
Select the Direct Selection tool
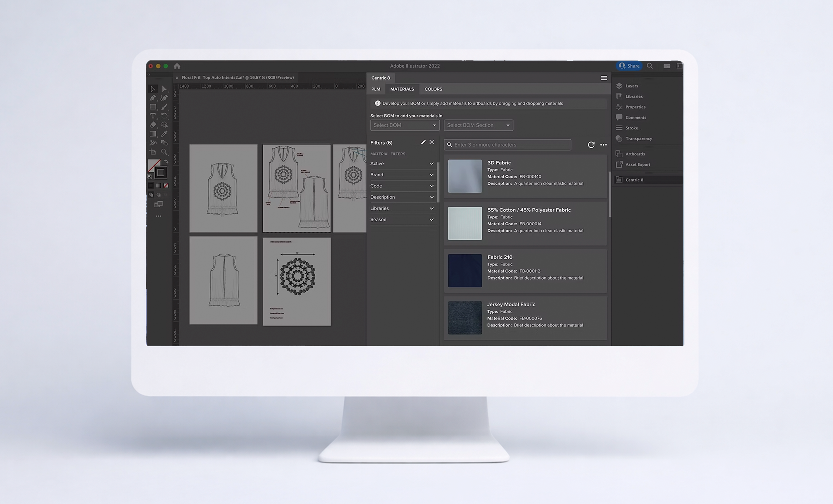coord(164,89)
